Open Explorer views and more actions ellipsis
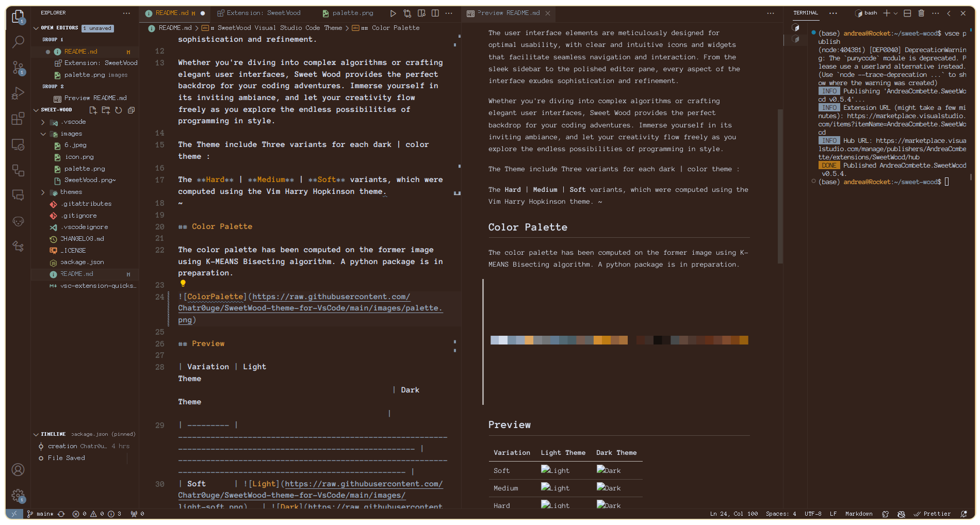 [x=127, y=13]
